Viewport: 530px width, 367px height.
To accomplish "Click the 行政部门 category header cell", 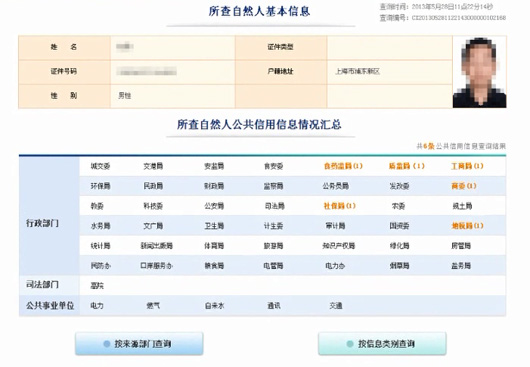I will (49, 216).
